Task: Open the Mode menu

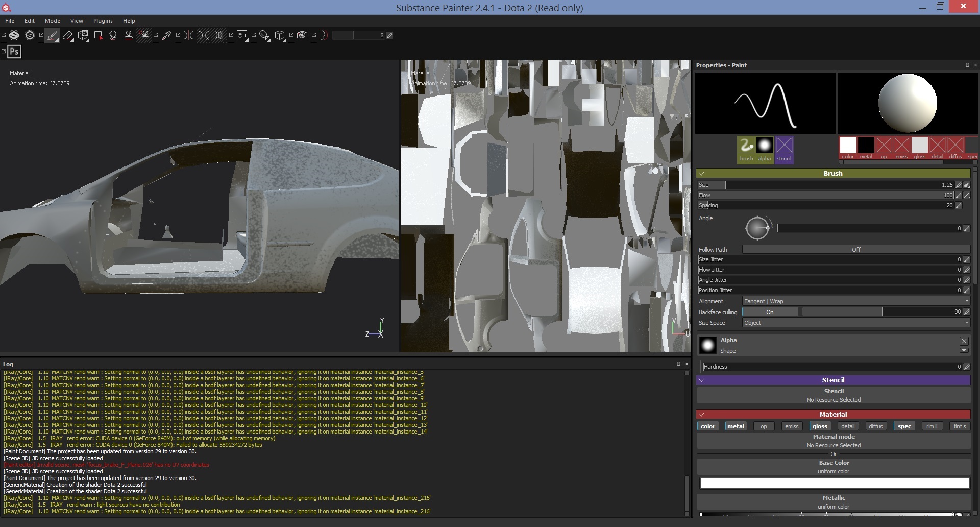Action: click(x=53, y=21)
